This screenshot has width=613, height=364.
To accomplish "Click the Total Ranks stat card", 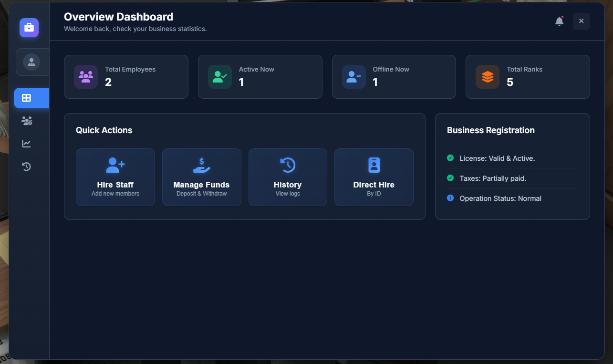I will pos(528,77).
